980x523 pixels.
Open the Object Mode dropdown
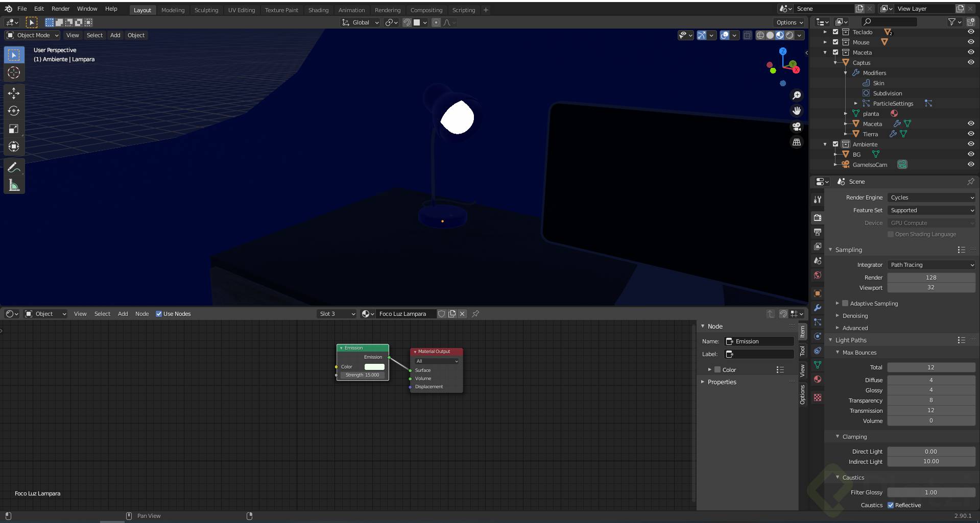point(33,35)
